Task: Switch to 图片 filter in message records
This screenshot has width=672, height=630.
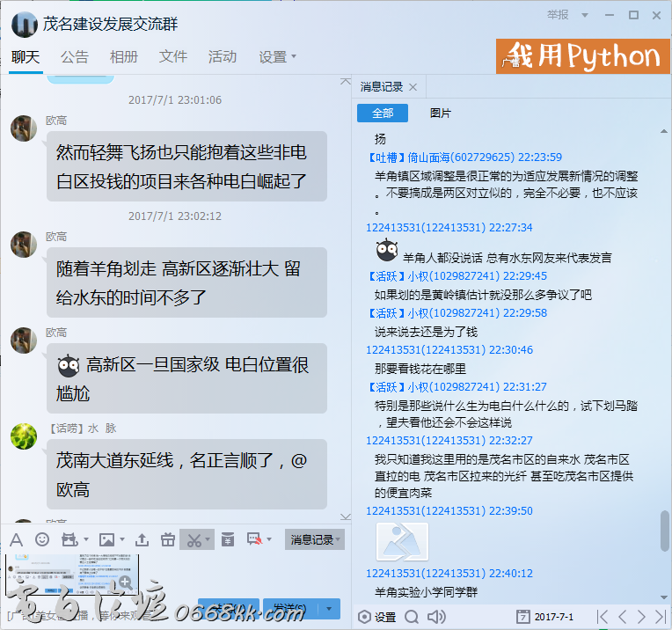Action: pyautogui.click(x=441, y=114)
